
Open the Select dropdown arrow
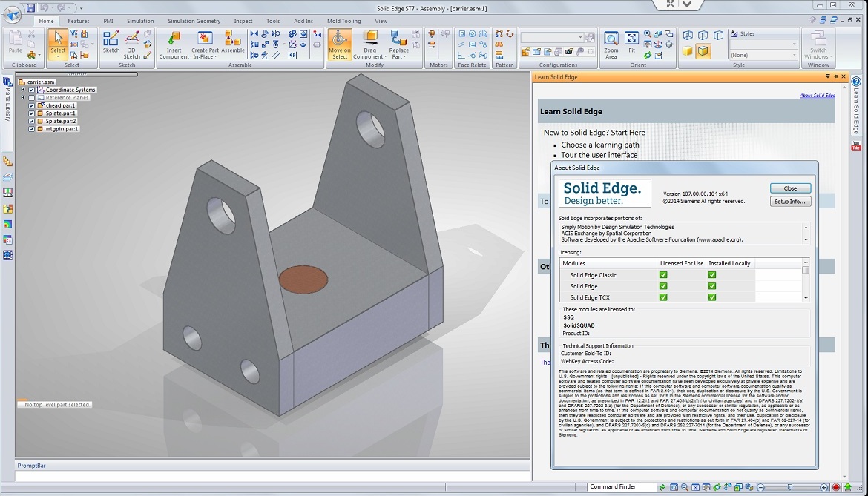58,56
